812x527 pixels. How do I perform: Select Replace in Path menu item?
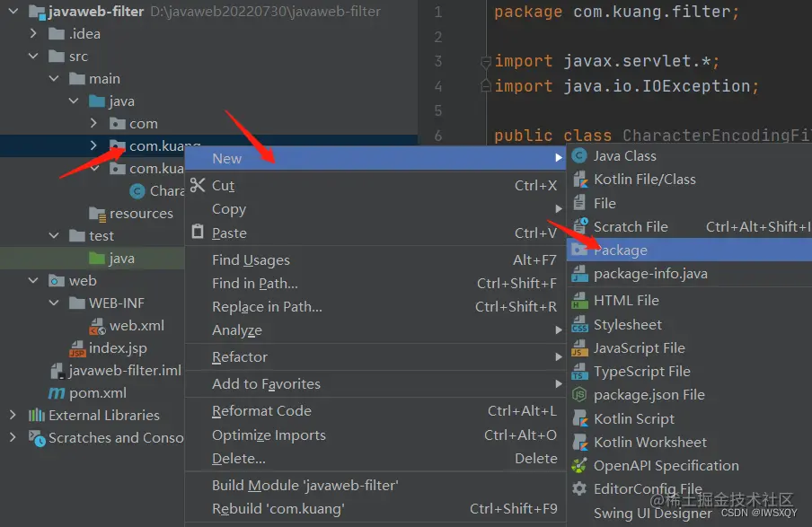[375, 306]
